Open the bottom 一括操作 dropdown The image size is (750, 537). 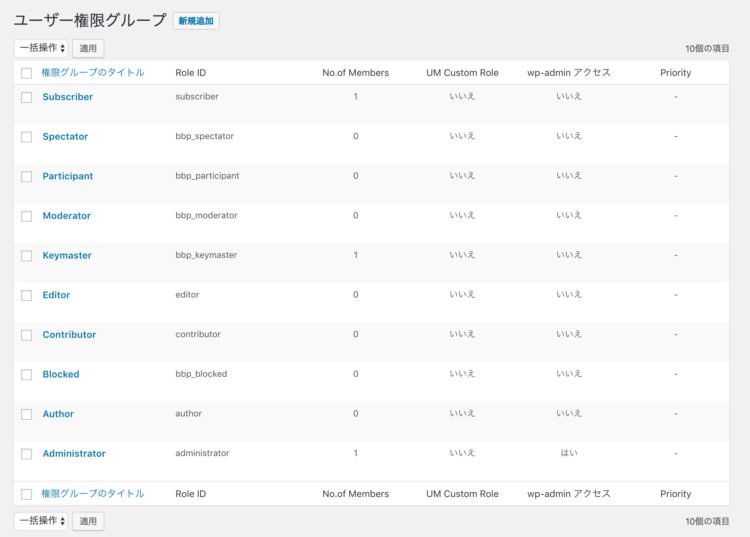point(41,521)
